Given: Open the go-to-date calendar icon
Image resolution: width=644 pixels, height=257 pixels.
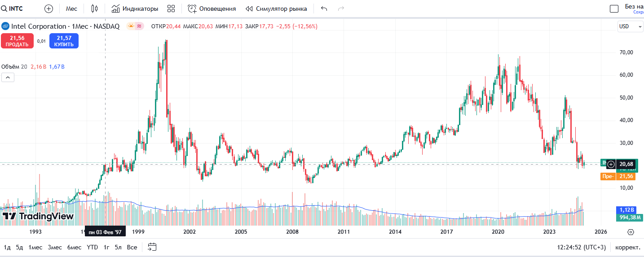Looking at the screenshot, I should pyautogui.click(x=152, y=247).
